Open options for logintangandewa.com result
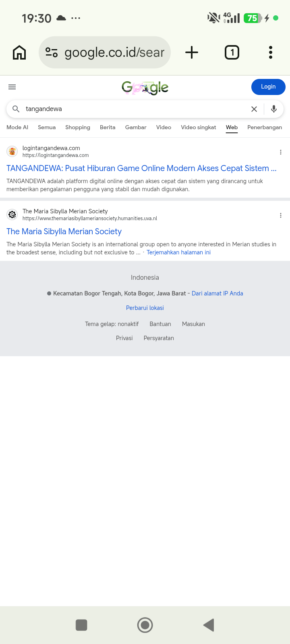 tap(281, 152)
